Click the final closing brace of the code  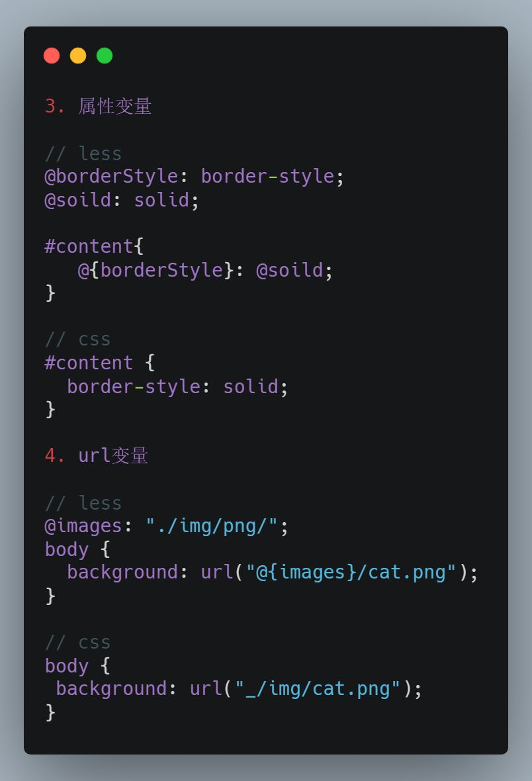click(50, 712)
